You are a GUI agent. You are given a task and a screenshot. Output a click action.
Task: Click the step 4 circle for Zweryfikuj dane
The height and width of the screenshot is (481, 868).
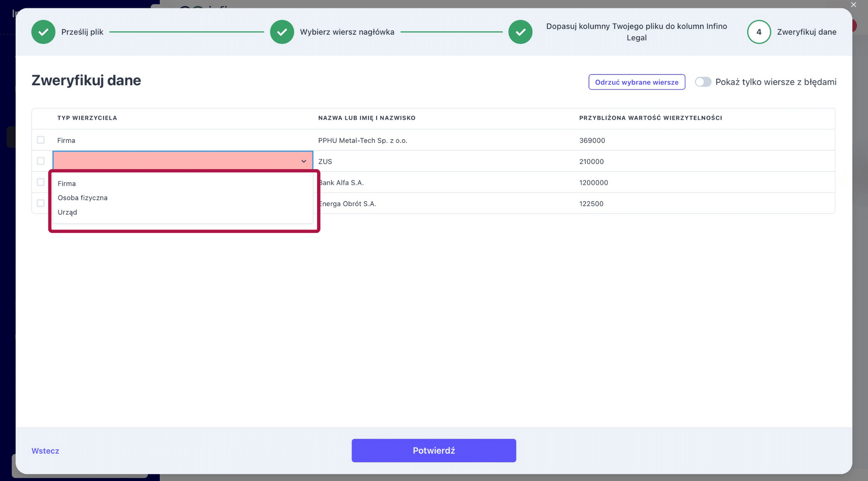(759, 32)
